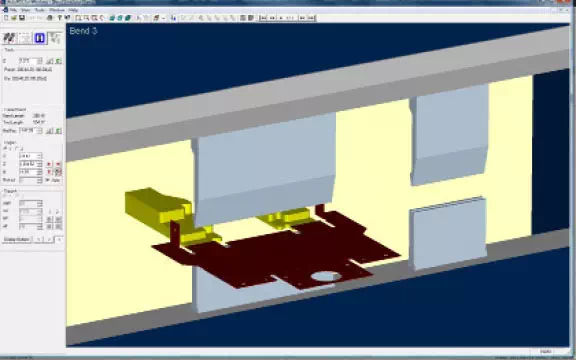Jump to the first bend in sequence
The height and width of the screenshot is (360, 576).
click(x=263, y=18)
